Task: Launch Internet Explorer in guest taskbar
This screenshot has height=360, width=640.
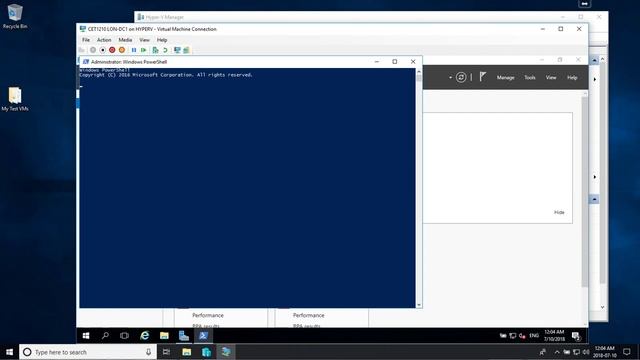Action: coord(144,336)
